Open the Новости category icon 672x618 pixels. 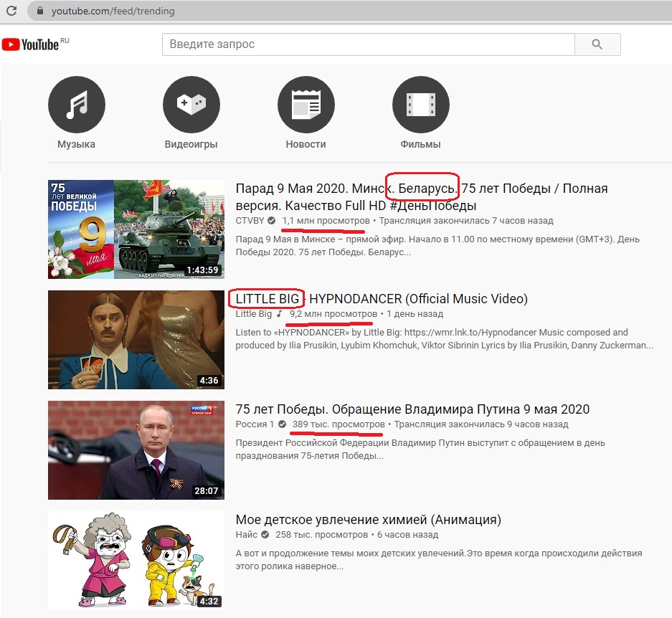[x=306, y=105]
